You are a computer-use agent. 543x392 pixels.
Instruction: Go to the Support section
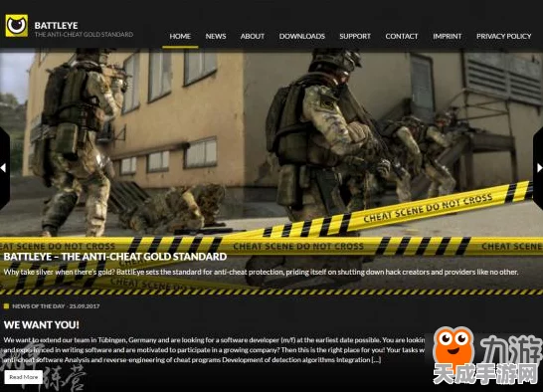coord(355,36)
